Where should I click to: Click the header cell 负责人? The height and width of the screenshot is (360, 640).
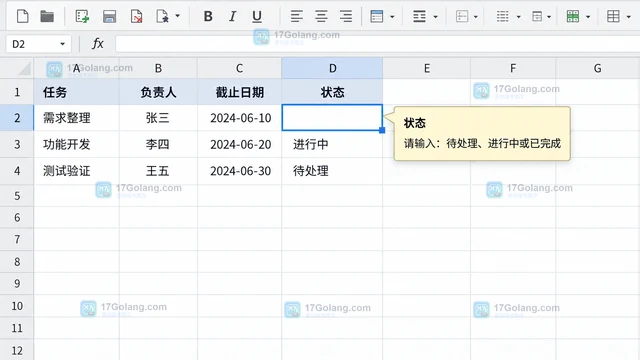tap(158, 92)
